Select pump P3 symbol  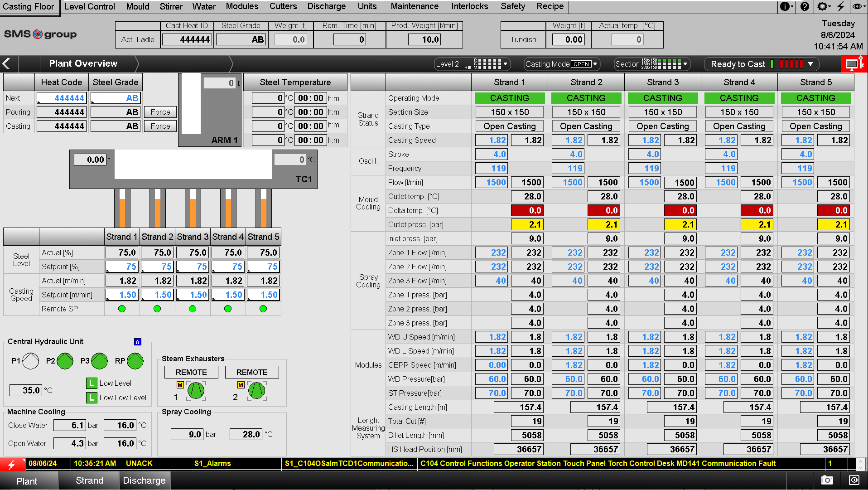point(99,361)
